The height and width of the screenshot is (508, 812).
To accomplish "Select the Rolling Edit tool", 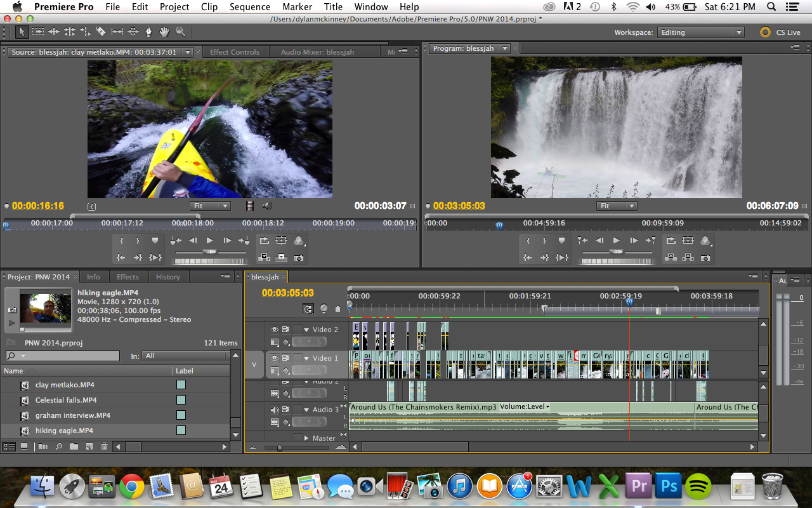I will click(x=70, y=31).
